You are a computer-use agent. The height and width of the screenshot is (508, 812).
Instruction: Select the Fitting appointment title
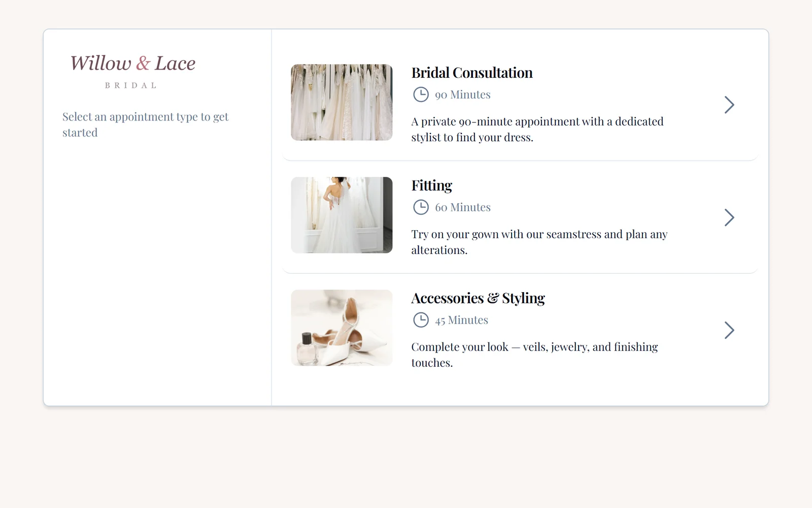pos(431,186)
